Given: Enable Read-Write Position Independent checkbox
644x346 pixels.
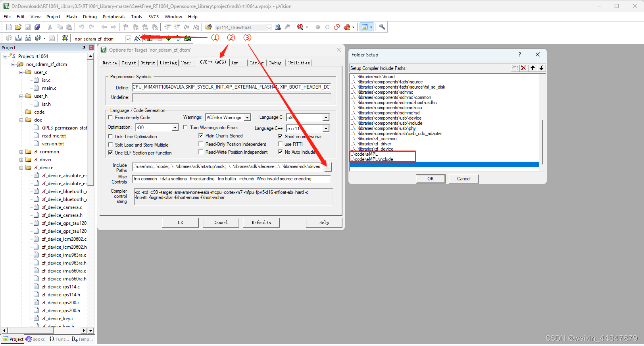Looking at the screenshot, I should click(201, 152).
